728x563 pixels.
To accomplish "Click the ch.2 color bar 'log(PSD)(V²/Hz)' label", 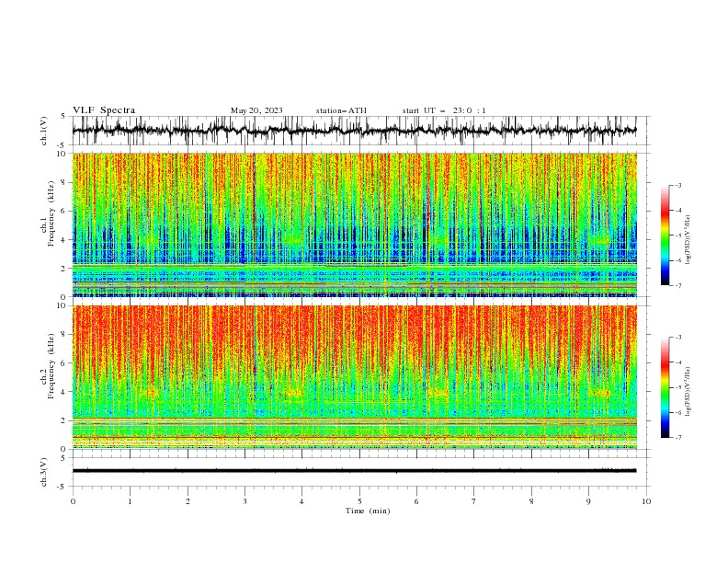I will [x=688, y=392].
